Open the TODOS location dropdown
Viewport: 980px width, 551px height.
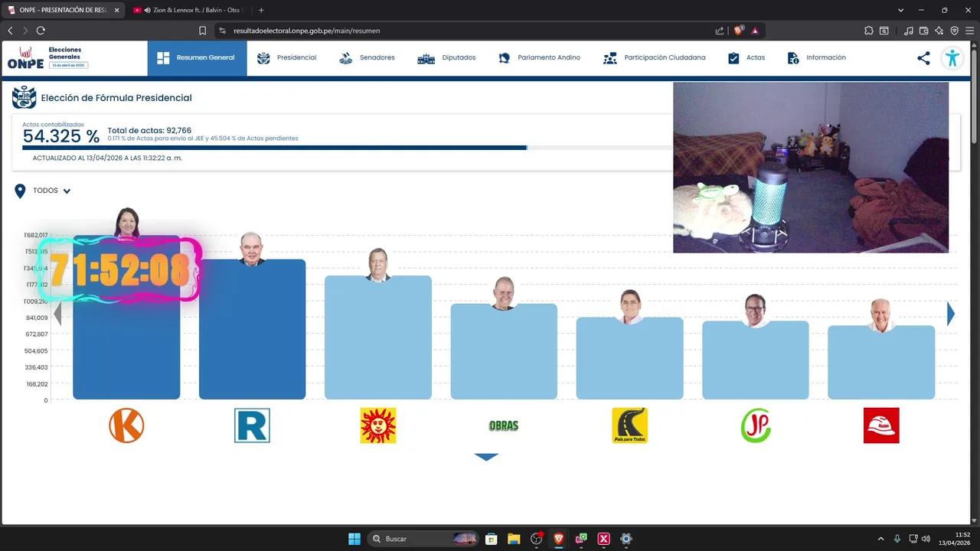(43, 191)
